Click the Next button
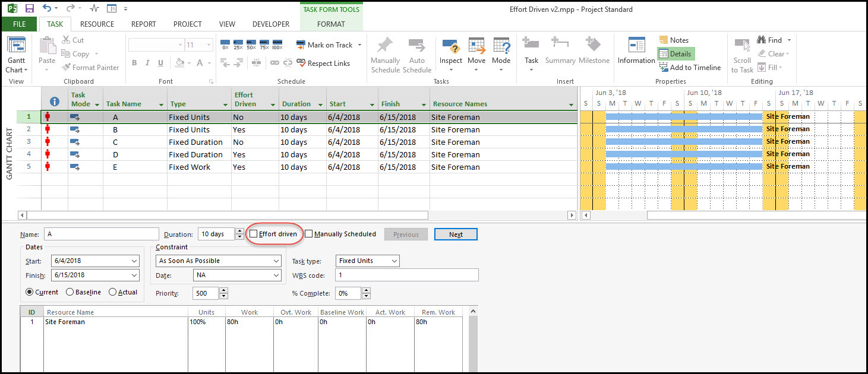The width and height of the screenshot is (868, 374). (x=456, y=234)
